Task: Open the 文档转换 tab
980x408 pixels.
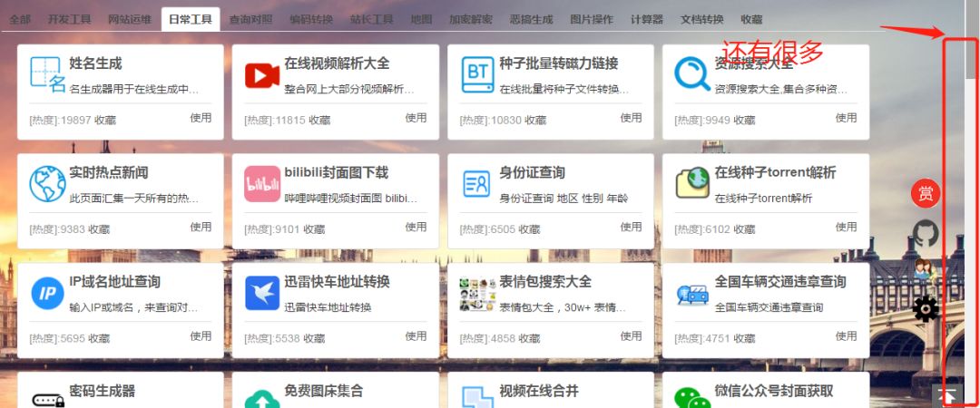Action: coord(701,19)
